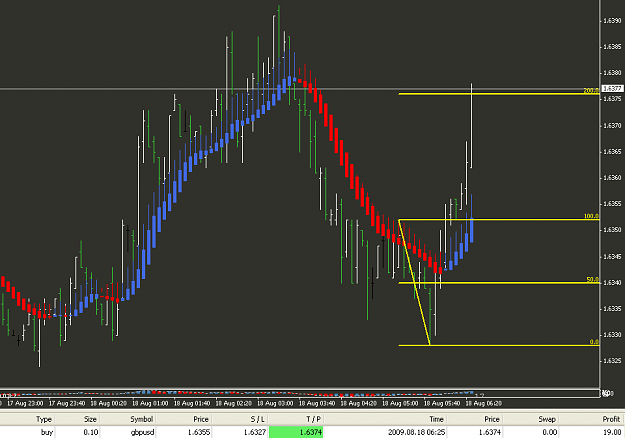Click the current price cell beside the Swap value
Image resolution: width=625 pixels, height=438 pixels.
[x=489, y=432]
